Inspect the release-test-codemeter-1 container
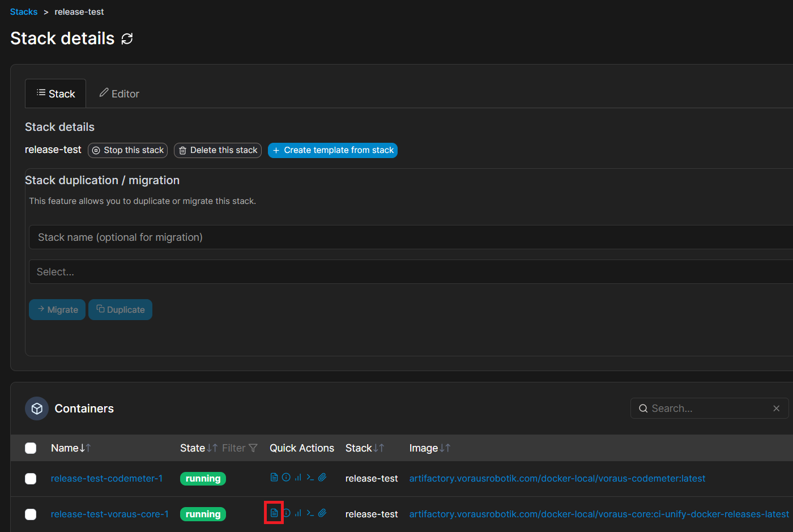The width and height of the screenshot is (793, 532). [286, 478]
